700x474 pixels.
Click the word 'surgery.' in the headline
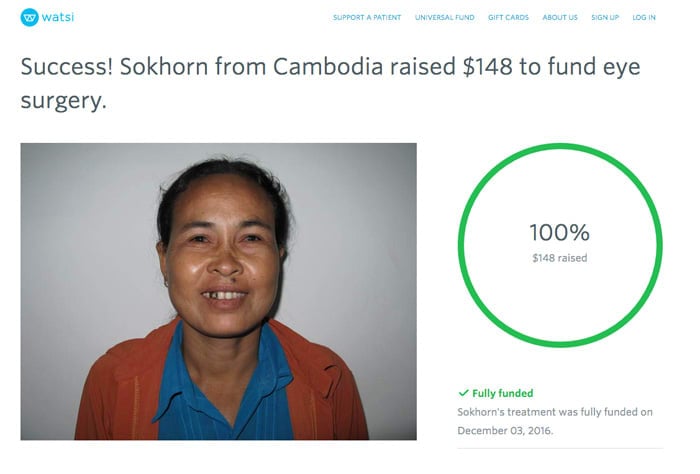coord(63,100)
